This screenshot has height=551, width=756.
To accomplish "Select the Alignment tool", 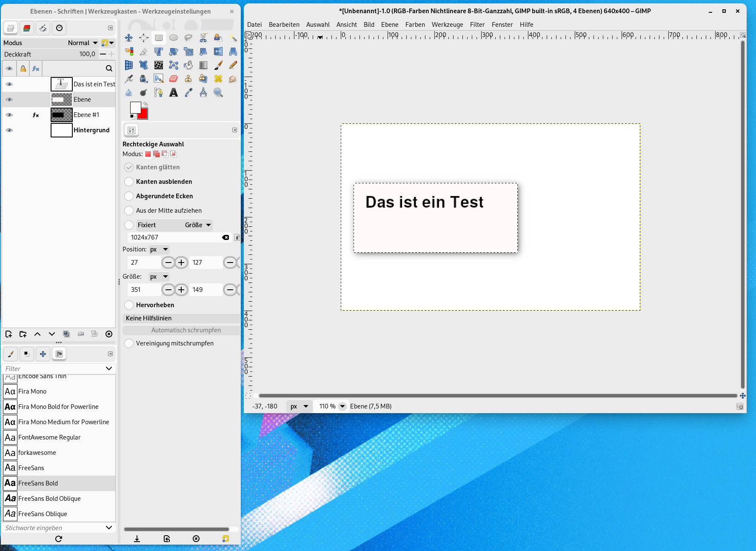I will pyautogui.click(x=144, y=38).
